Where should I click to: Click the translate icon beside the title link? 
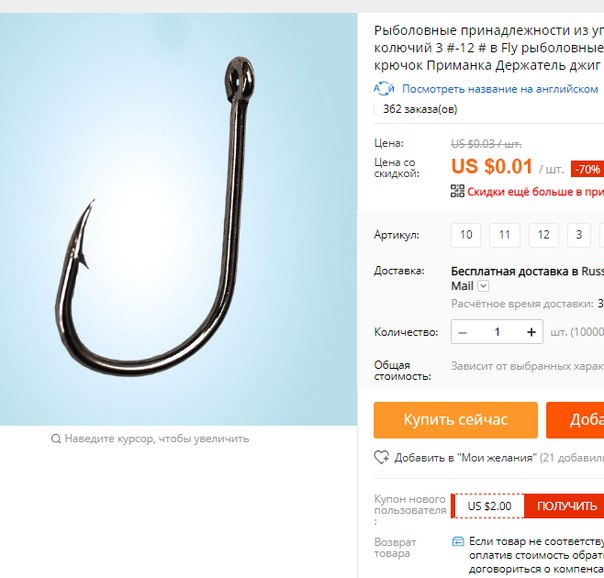[384, 89]
